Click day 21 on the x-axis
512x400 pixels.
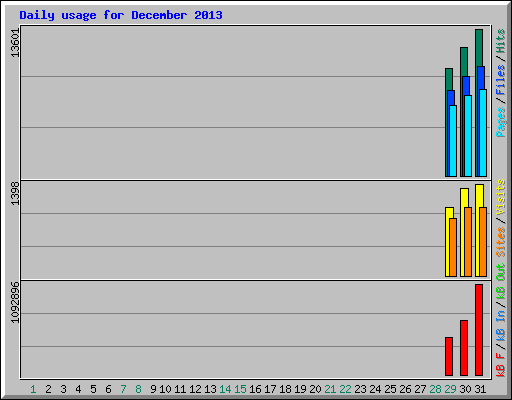[x=330, y=389]
